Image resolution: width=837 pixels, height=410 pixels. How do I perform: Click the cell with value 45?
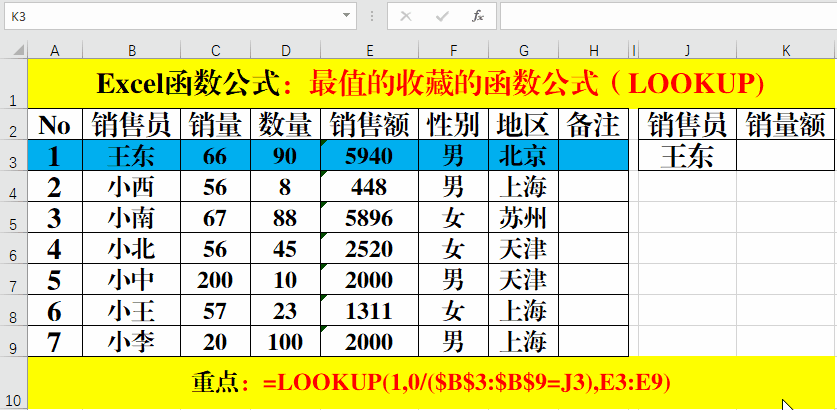point(286,248)
